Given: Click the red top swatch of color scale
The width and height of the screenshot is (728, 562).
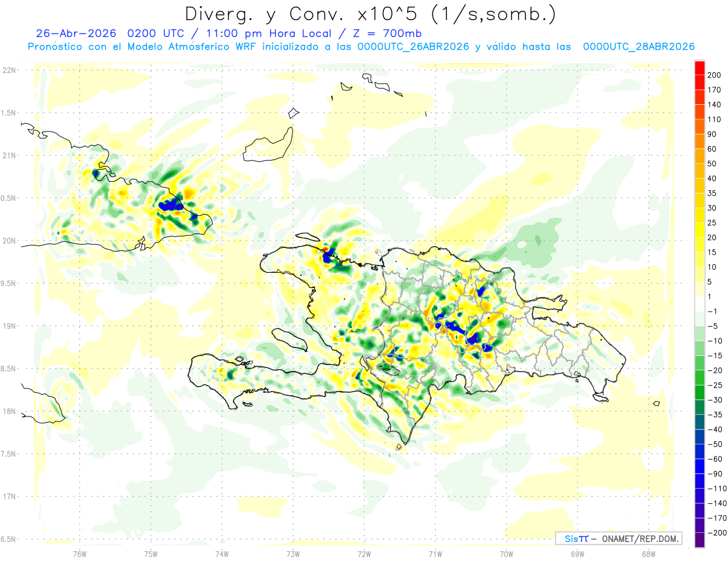Looking at the screenshot, I should (x=699, y=67).
